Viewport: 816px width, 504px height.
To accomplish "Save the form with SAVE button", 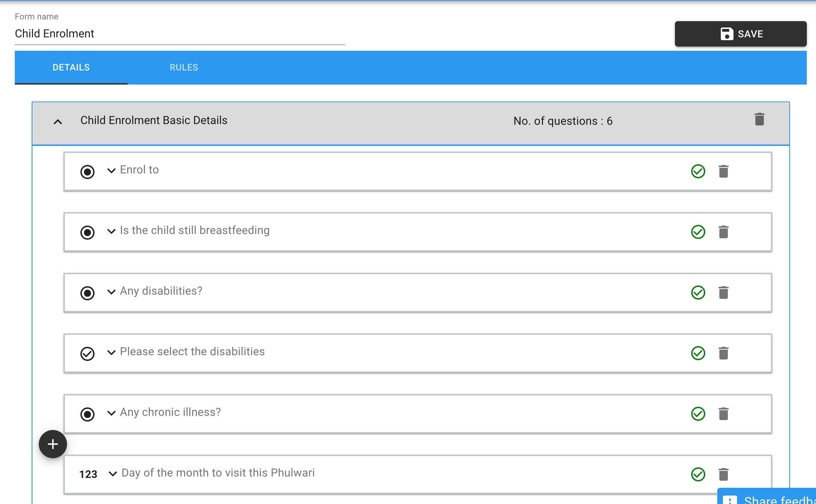I will [741, 34].
